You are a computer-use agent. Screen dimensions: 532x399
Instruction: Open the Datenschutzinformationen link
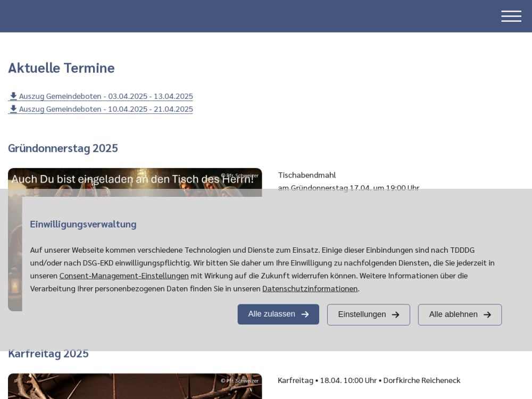pyautogui.click(x=310, y=288)
